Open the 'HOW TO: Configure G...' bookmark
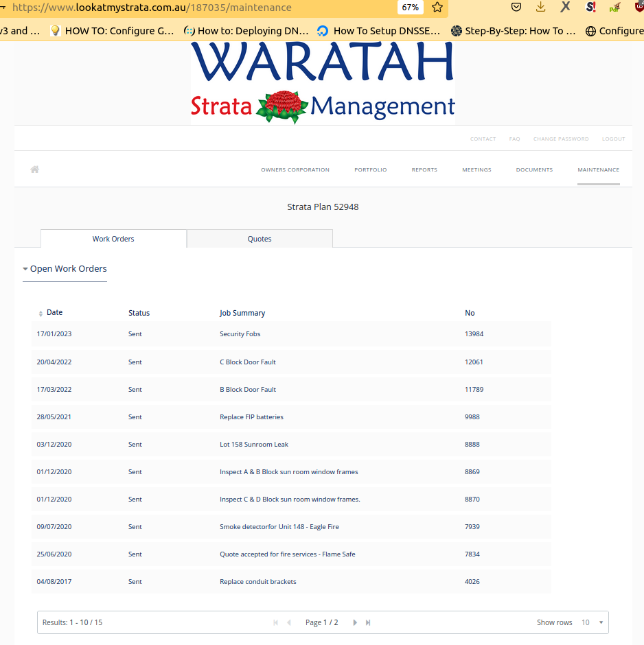644x645 pixels. tap(112, 31)
